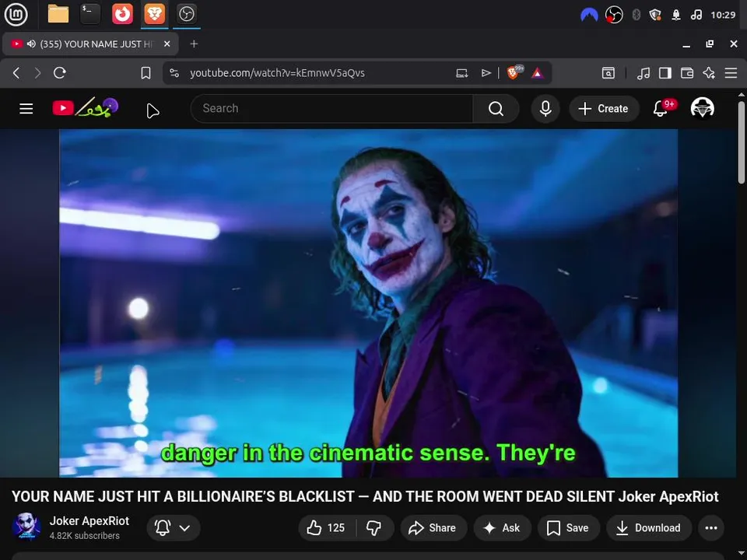747x560 pixels.
Task: Click the OBS recording tray icon
Action: (x=614, y=15)
